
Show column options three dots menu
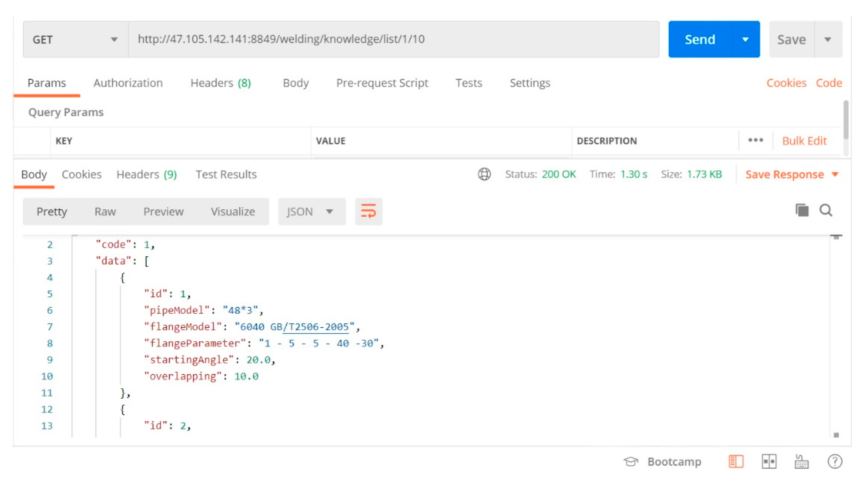756,140
